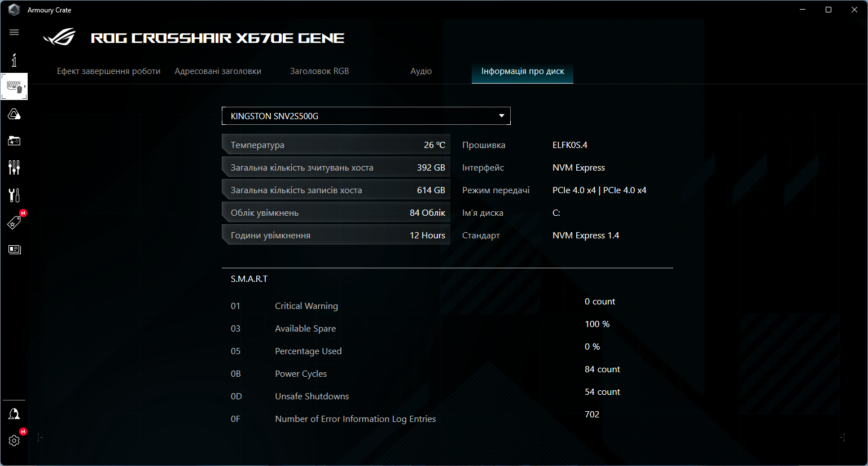Open the News icon in sidebar
Viewport: 868px width, 466px height.
pos(14,249)
